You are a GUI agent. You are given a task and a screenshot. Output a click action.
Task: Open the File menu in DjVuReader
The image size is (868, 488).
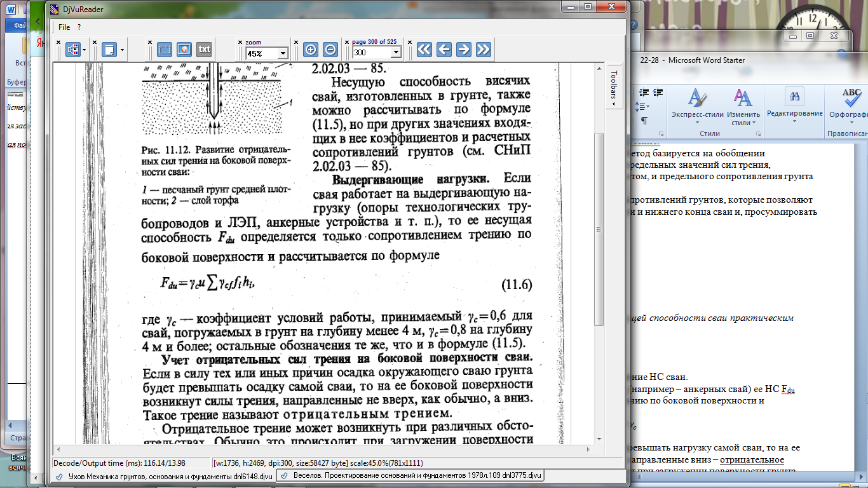[x=64, y=27]
